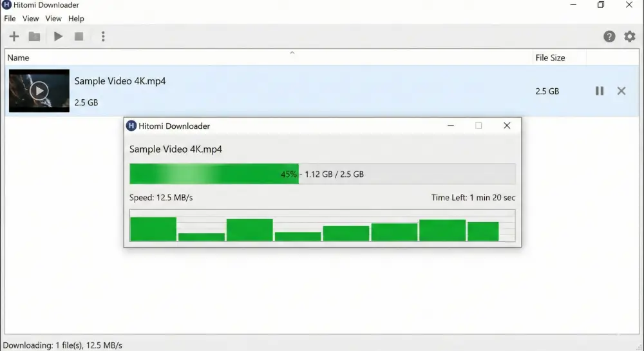Minimize the main Hitomi Downloader window
The image size is (644, 351).
(573, 5)
